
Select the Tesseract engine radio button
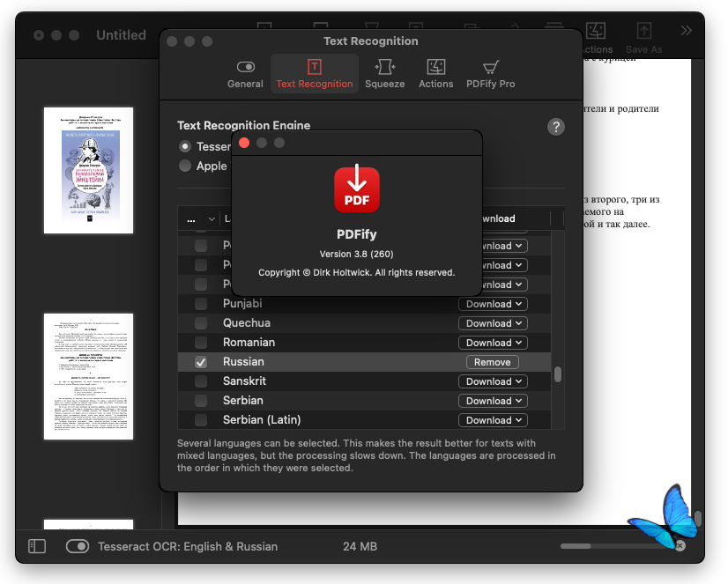point(185,146)
